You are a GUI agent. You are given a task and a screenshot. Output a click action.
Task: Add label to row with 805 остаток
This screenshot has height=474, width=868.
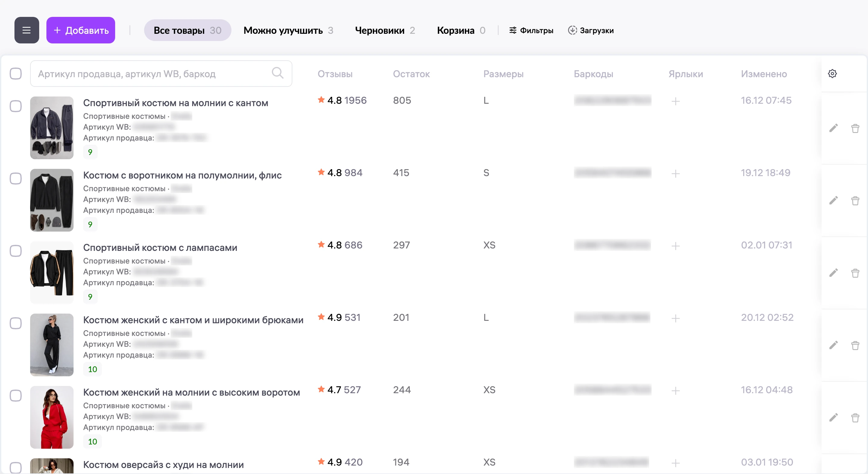[x=675, y=101]
